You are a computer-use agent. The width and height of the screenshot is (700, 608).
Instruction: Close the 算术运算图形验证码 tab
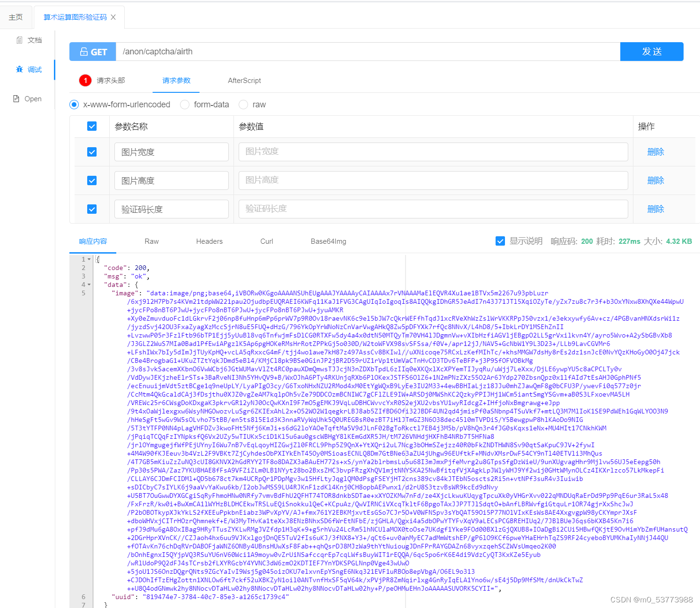pos(113,16)
